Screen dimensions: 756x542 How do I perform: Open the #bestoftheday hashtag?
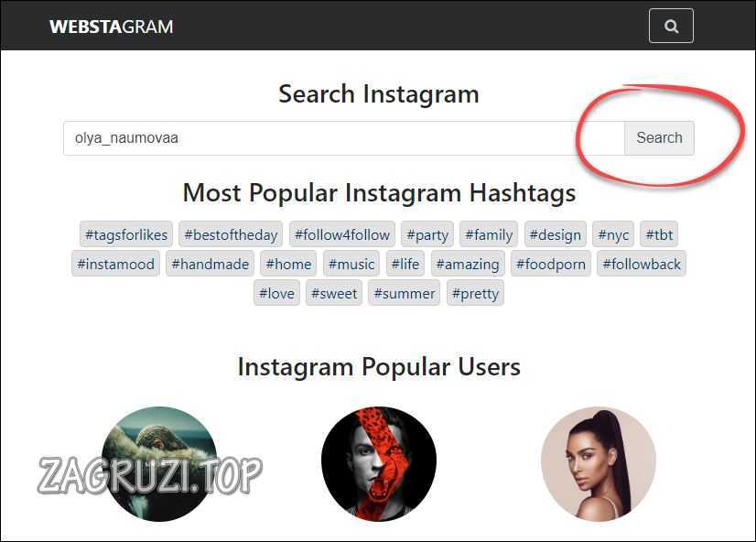(231, 234)
